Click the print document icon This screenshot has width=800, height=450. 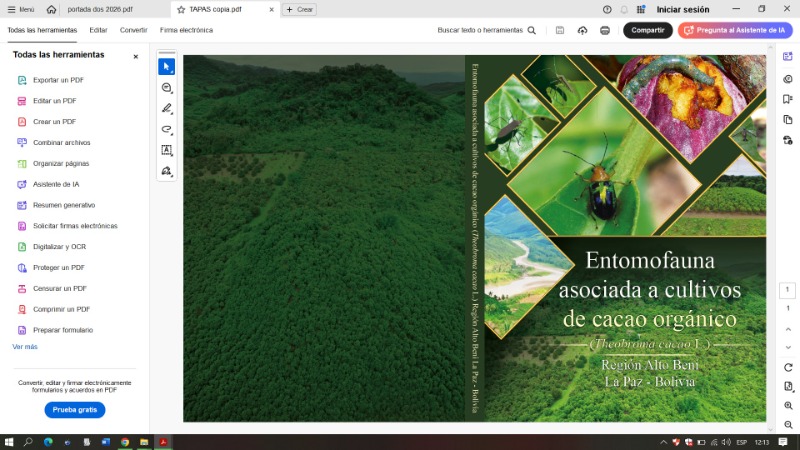coord(605,30)
